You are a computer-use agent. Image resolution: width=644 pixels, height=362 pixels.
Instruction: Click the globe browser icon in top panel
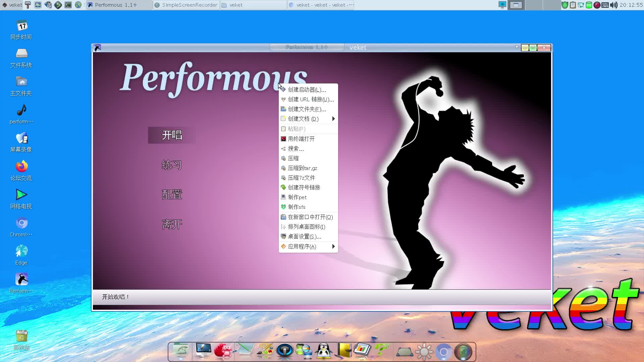pyautogui.click(x=78, y=5)
